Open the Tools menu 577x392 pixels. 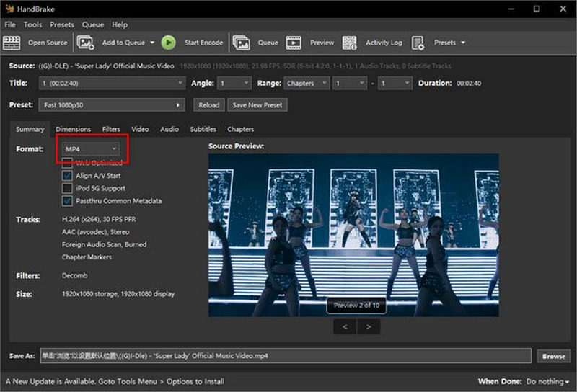coord(32,24)
